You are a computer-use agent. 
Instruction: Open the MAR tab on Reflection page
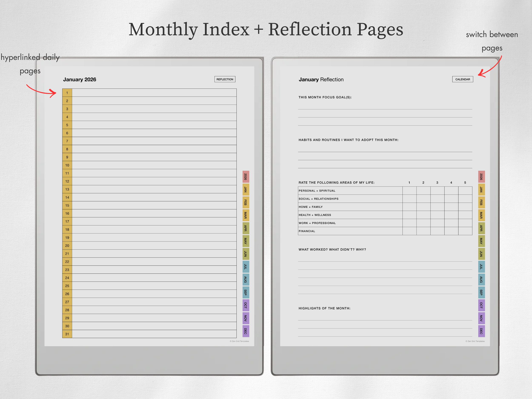pos(481,215)
